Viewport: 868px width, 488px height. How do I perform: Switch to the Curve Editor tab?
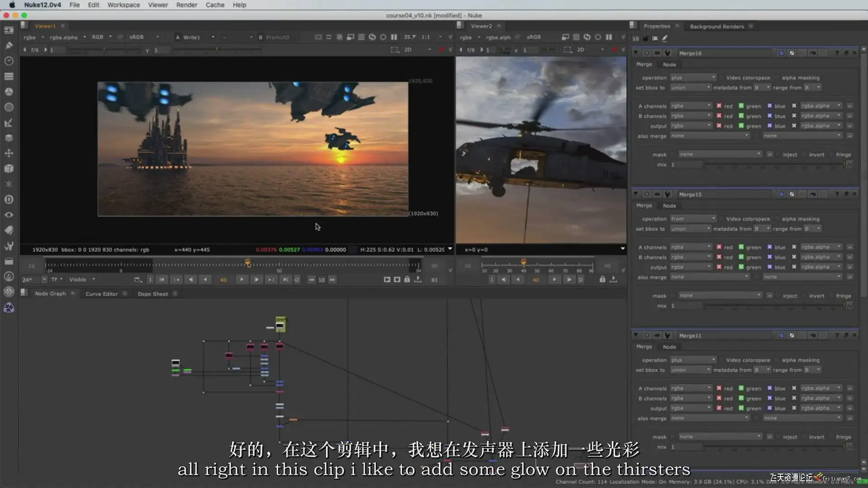click(x=102, y=294)
